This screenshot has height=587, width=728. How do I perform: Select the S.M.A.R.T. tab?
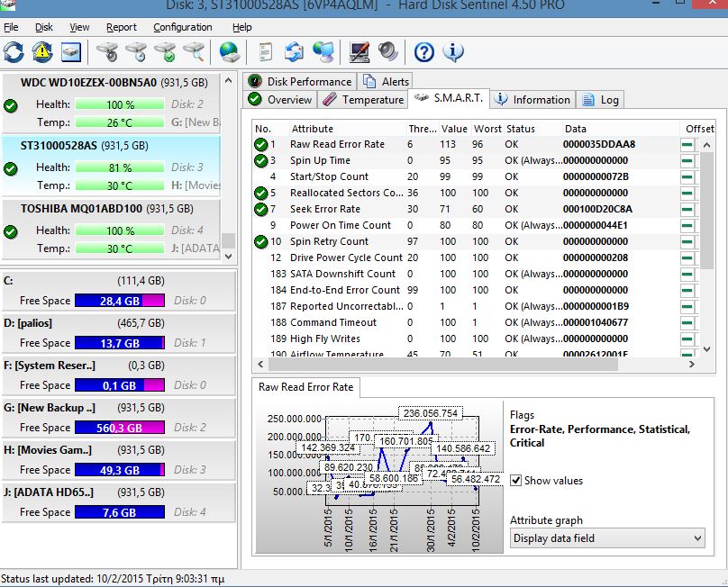click(x=449, y=98)
